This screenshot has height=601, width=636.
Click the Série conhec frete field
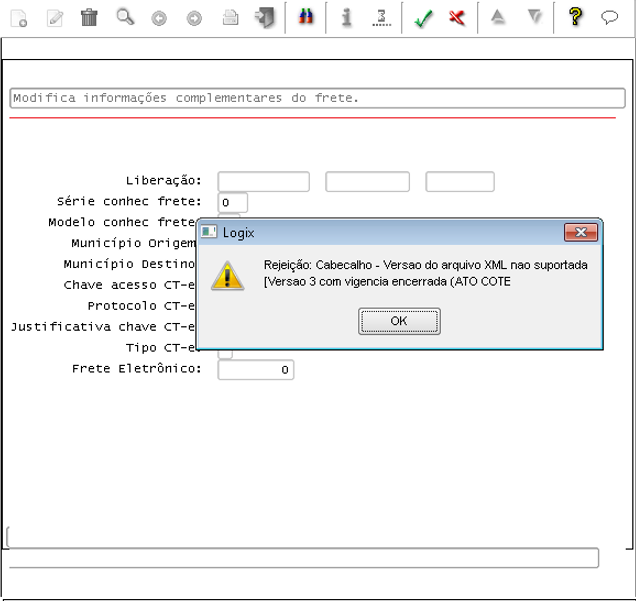tap(232, 202)
